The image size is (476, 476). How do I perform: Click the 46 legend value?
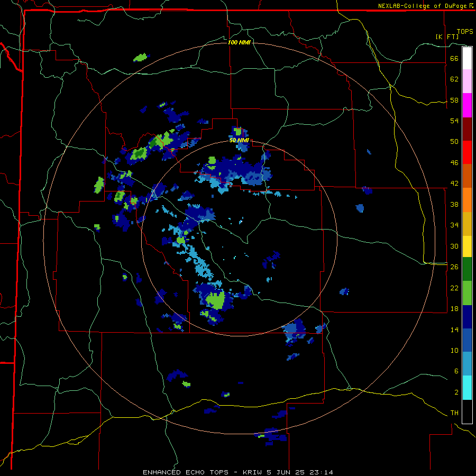pos(454,162)
